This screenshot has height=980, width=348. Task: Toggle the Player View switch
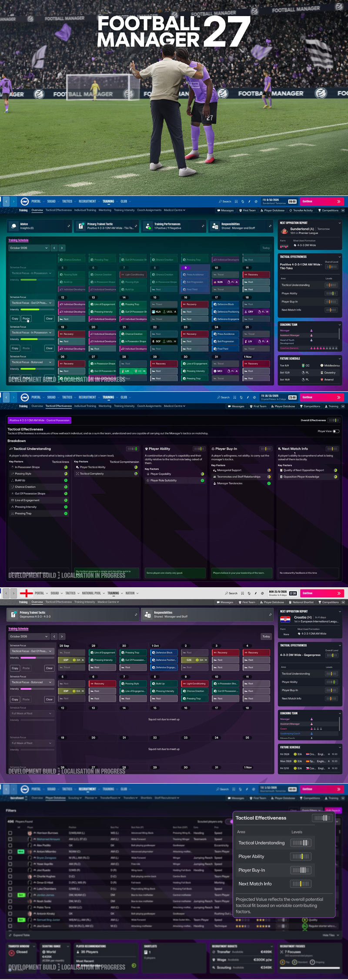point(336,431)
